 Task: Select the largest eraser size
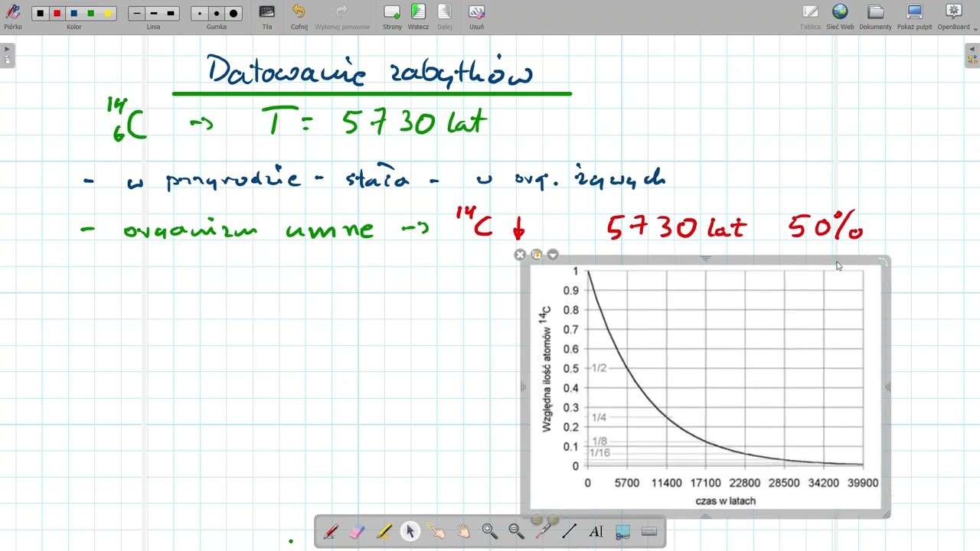click(x=234, y=14)
